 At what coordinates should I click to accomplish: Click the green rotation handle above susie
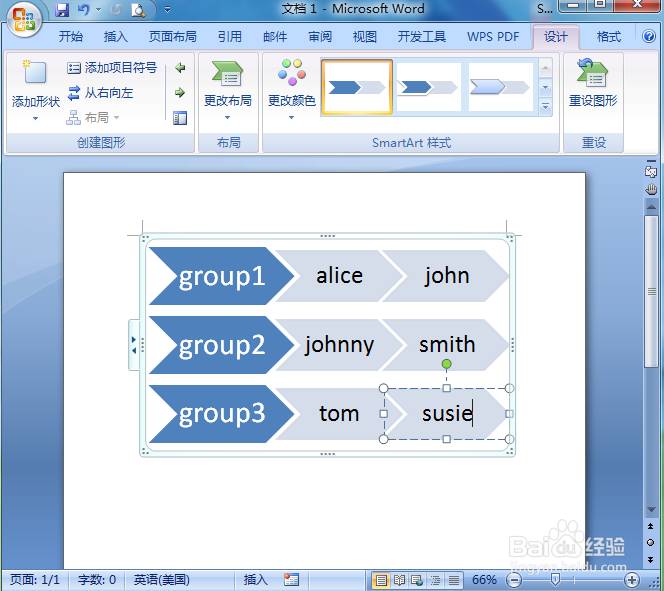pos(446,364)
